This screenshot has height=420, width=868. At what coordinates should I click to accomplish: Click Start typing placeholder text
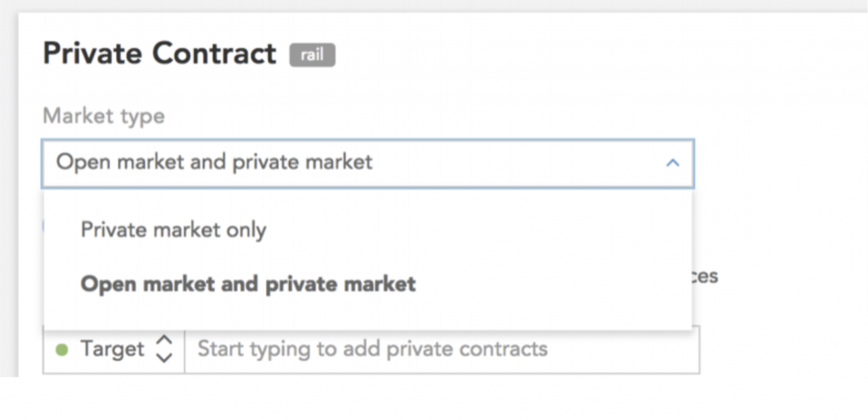pos(373,349)
